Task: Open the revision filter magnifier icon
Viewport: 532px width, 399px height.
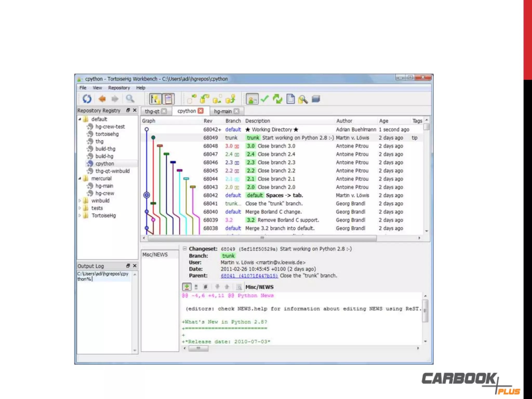Action: click(x=130, y=99)
